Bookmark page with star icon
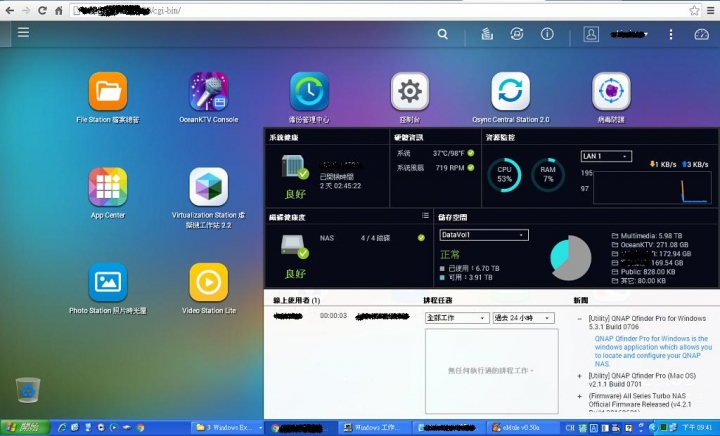Viewport: 720px width, 436px height. click(x=694, y=10)
